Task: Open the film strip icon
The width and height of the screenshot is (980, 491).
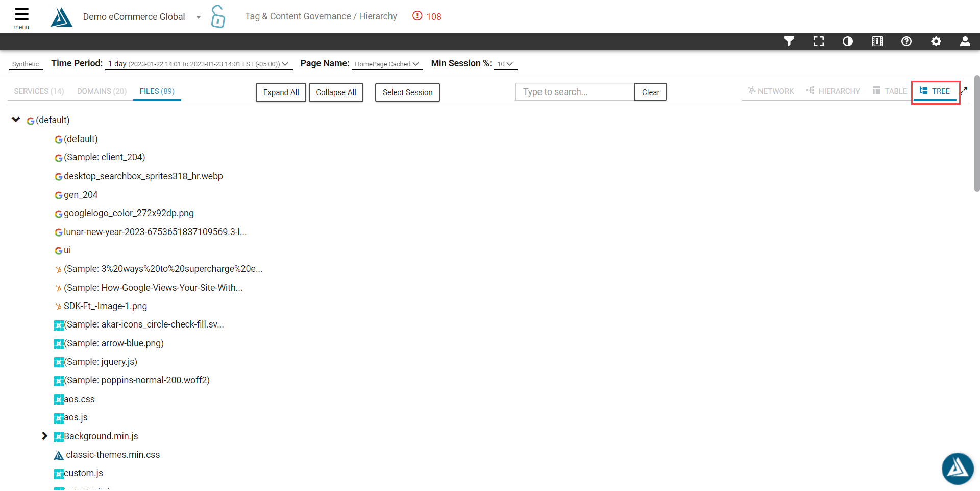Action: coord(877,41)
